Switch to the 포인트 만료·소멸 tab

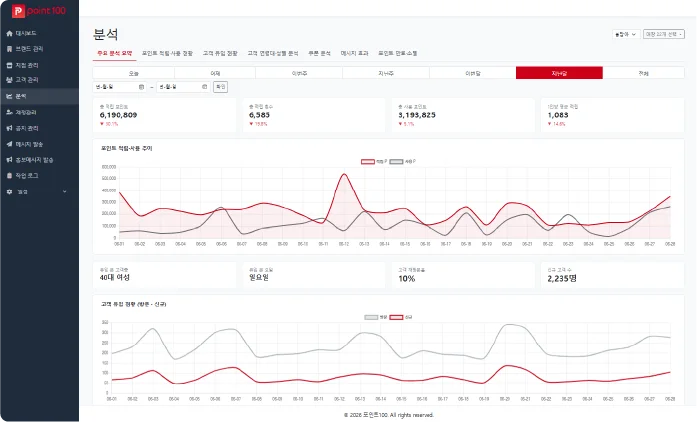click(x=398, y=53)
